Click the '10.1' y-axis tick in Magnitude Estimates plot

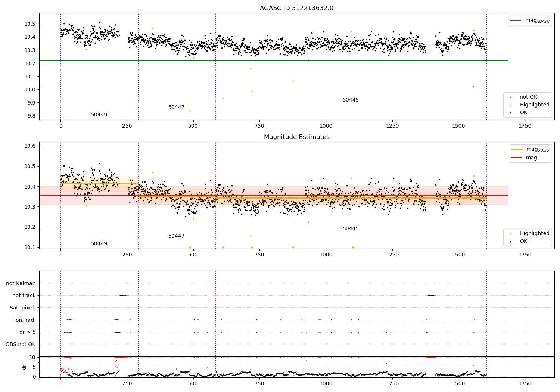(x=29, y=248)
